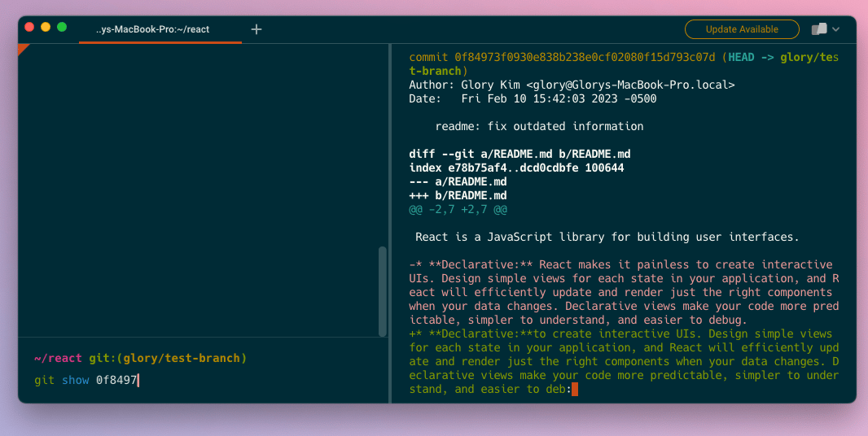The width and height of the screenshot is (868, 436).
Task: Click the commit message readme: fix outdated information
Action: tap(539, 126)
